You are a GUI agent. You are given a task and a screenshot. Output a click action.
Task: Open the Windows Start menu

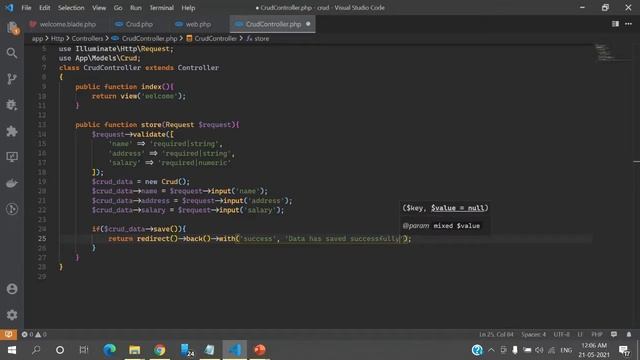[x=11, y=350]
